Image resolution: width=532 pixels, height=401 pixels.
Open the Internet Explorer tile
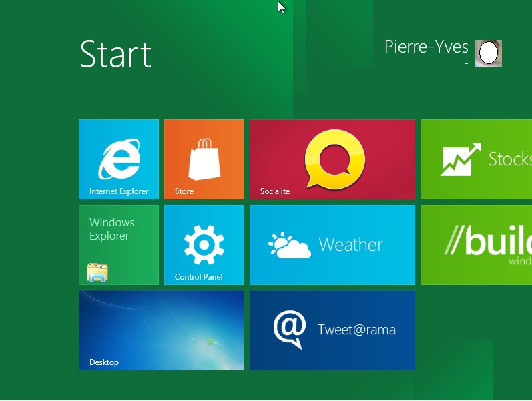point(119,159)
